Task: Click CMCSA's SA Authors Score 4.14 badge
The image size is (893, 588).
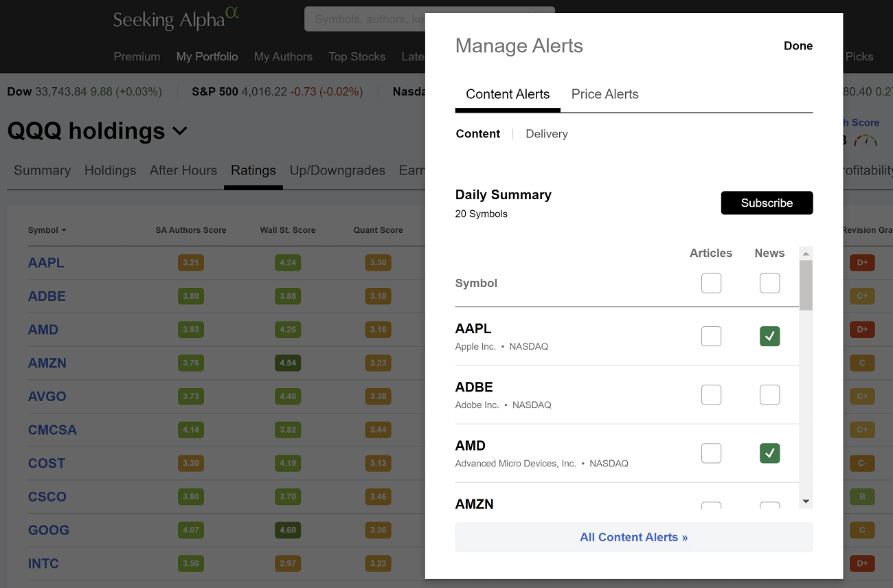Action: pyautogui.click(x=191, y=430)
